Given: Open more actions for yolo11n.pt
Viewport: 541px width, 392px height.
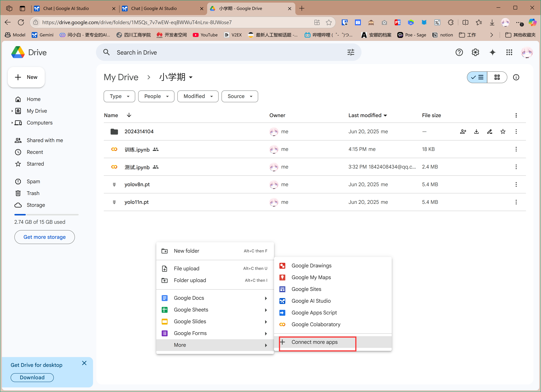Looking at the screenshot, I should point(516,202).
